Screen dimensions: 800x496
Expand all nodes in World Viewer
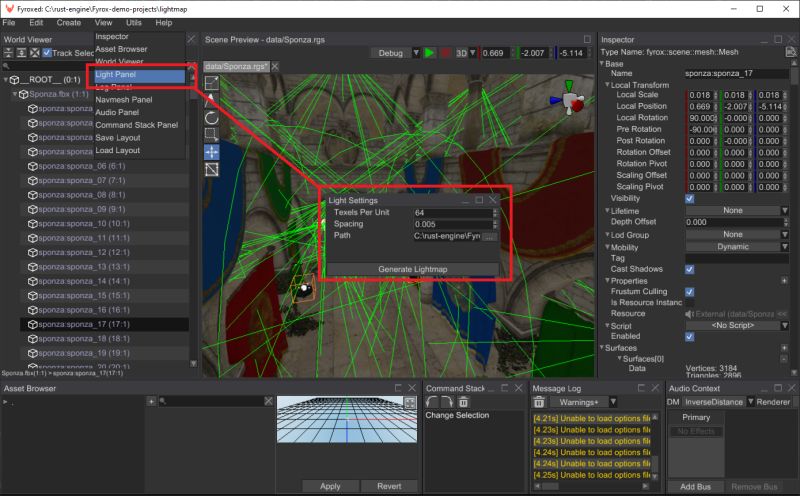[x=21, y=53]
